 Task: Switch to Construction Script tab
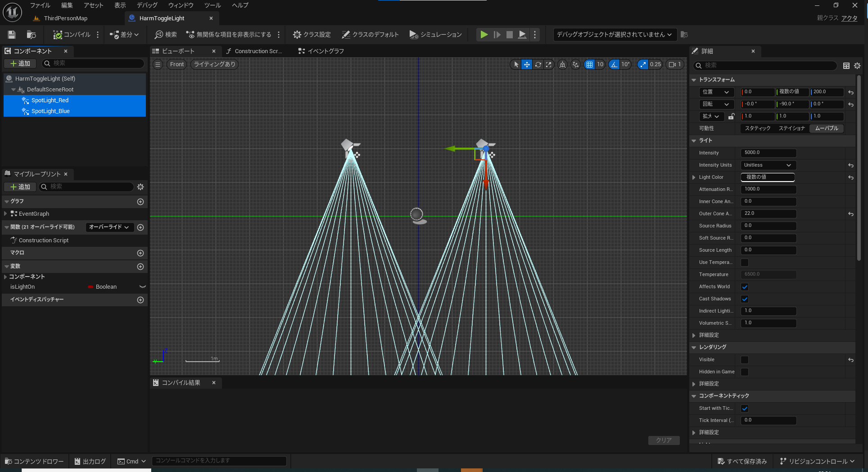pos(254,51)
